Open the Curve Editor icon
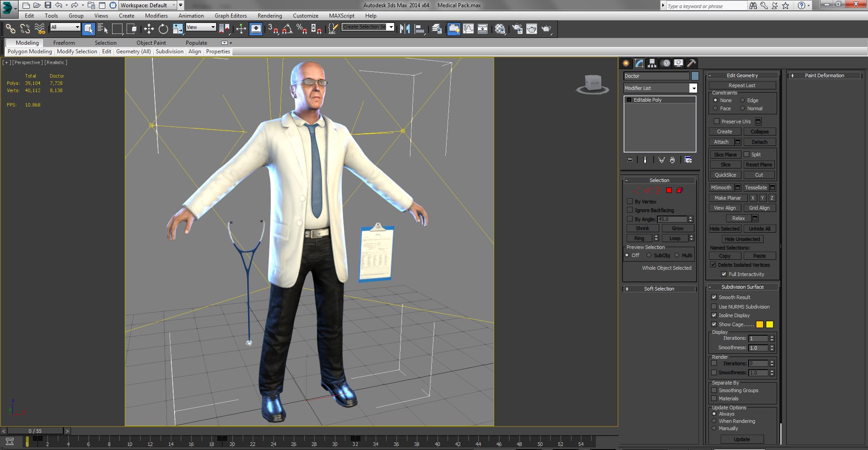Image resolution: width=868 pixels, height=450 pixels. (x=469, y=29)
